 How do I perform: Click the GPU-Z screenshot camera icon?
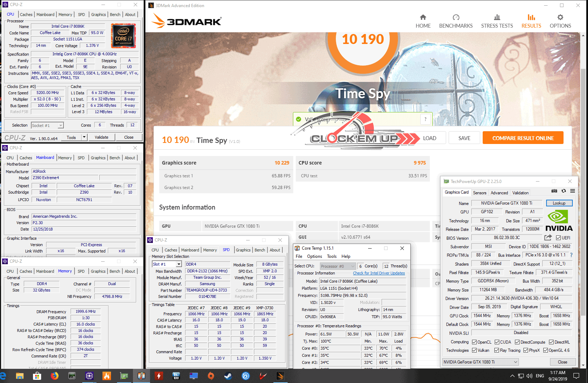554,191
